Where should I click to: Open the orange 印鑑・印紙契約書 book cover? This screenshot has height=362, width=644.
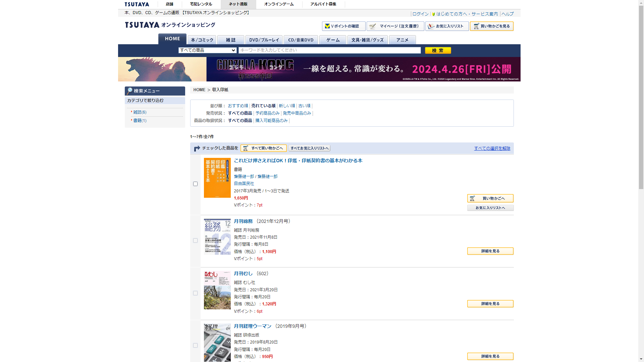click(x=217, y=178)
